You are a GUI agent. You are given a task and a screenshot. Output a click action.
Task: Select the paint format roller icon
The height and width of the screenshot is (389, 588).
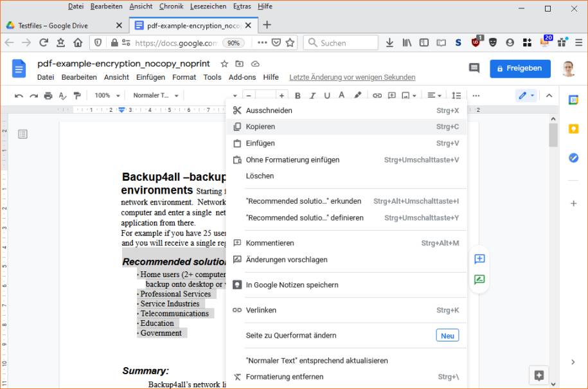tap(77, 96)
